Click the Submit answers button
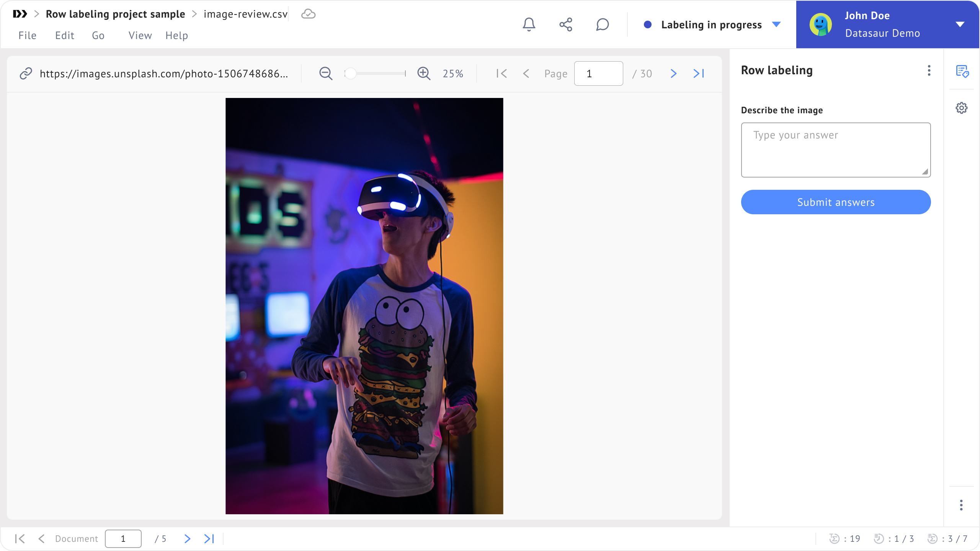 [x=836, y=202]
